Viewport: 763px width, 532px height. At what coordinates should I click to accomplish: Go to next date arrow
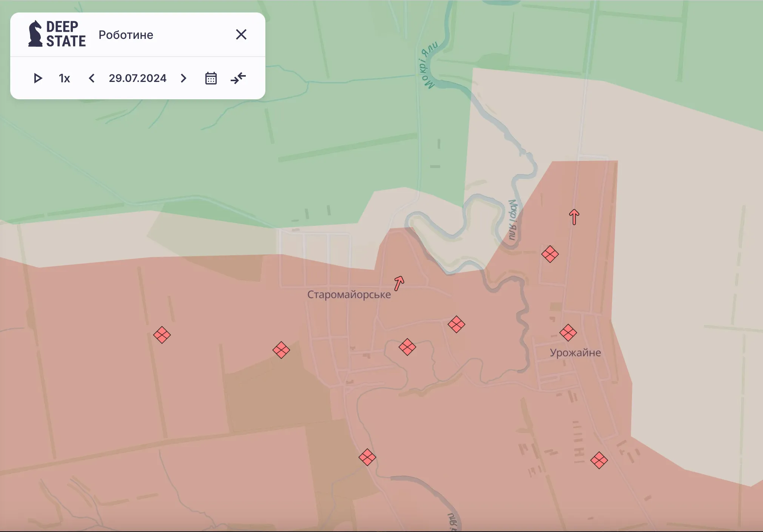coord(183,78)
